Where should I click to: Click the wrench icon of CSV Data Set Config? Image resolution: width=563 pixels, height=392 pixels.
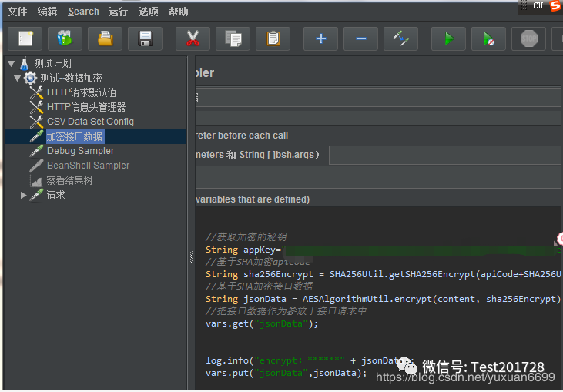[37, 122]
